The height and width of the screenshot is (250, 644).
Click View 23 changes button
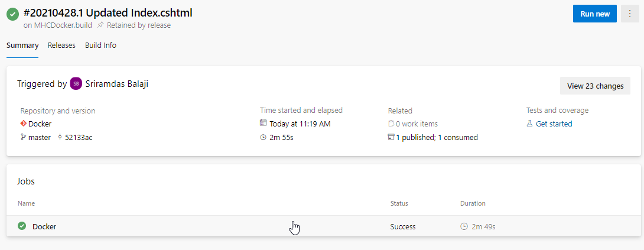point(595,86)
